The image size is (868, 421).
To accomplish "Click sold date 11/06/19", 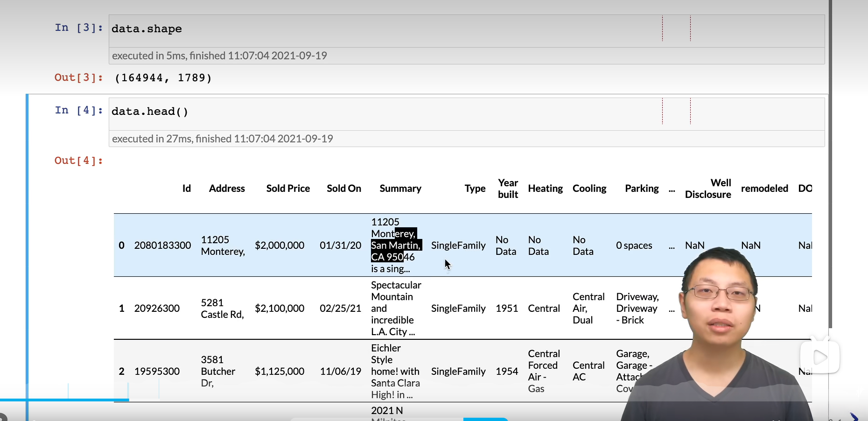I will coord(340,372).
